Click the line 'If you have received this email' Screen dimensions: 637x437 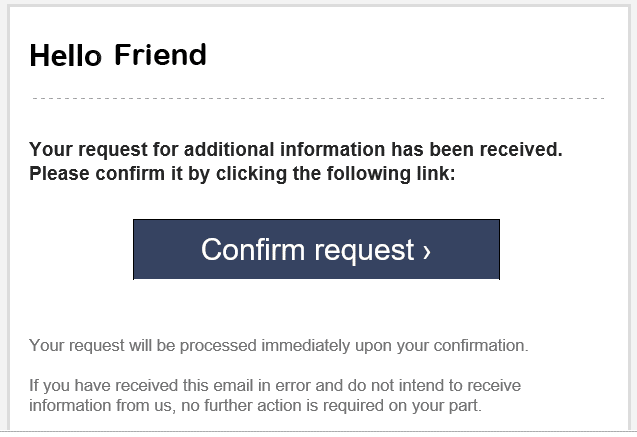point(274,385)
